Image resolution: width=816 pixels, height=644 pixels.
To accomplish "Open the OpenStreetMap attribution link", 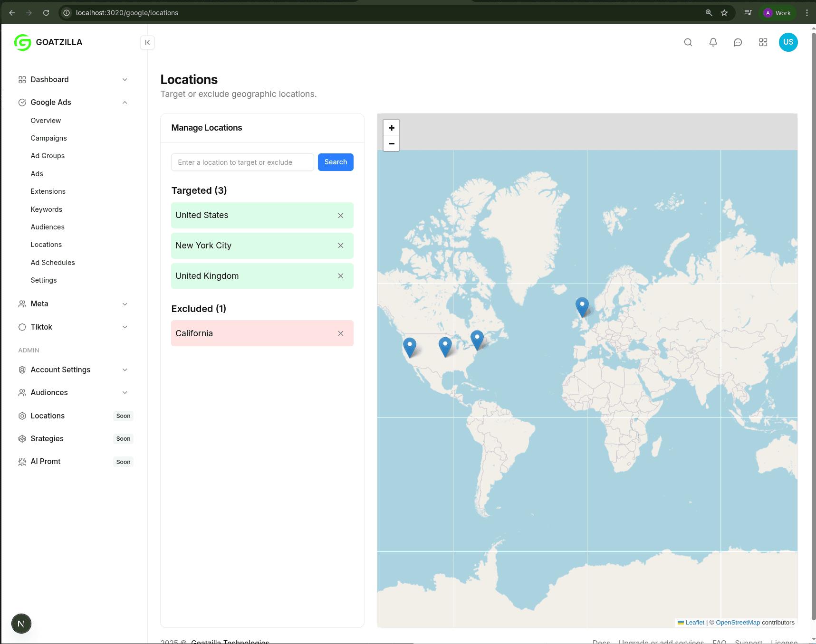I will [x=738, y=623].
